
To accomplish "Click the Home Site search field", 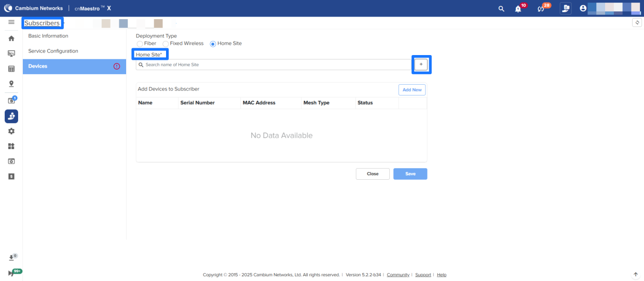I will click(x=275, y=65).
